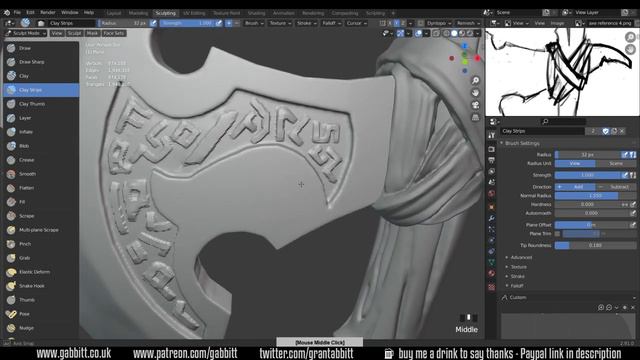Screen dimensions: 640x360
Task: Toggle the camera view icon
Action: pyautogui.click(x=476, y=105)
